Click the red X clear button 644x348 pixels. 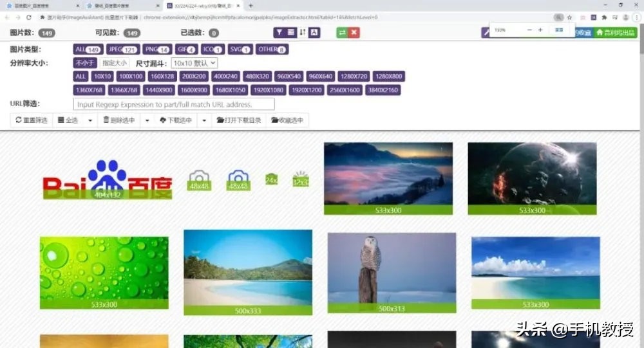pyautogui.click(x=354, y=32)
